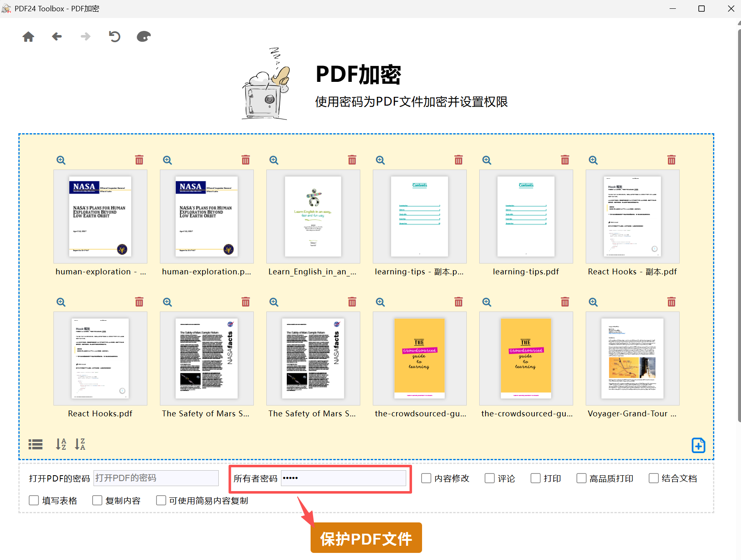
Task: Click the home icon in the toolbar
Action: 28,36
